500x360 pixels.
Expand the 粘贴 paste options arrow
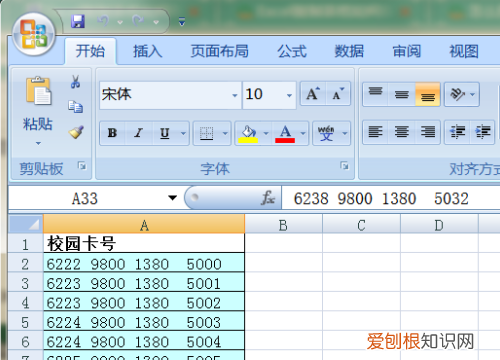[38, 144]
